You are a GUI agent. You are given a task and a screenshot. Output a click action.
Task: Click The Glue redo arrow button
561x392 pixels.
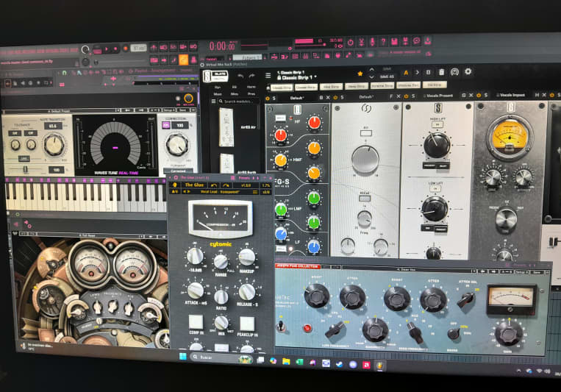(226, 185)
